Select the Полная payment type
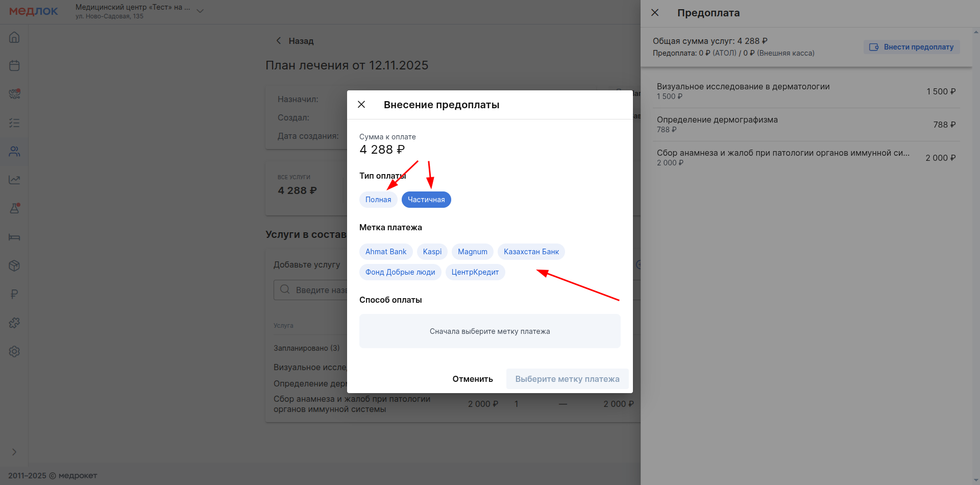Image resolution: width=980 pixels, height=485 pixels. coord(378,200)
